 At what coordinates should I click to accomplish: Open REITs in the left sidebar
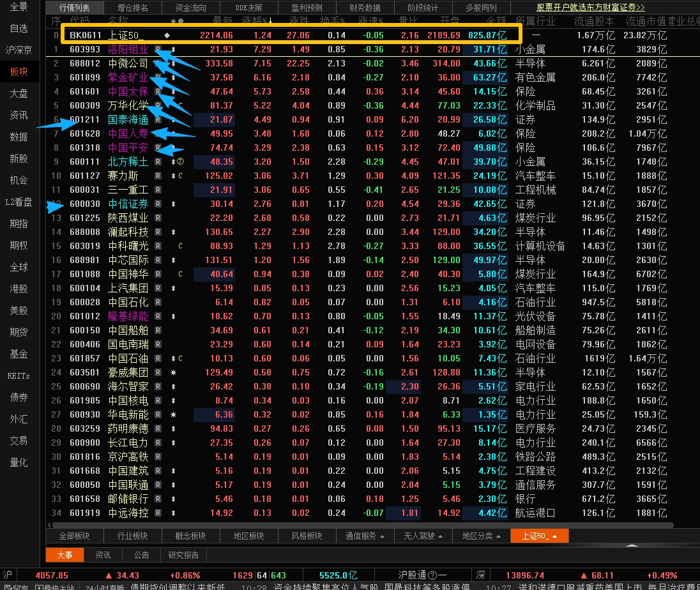pos(19,376)
